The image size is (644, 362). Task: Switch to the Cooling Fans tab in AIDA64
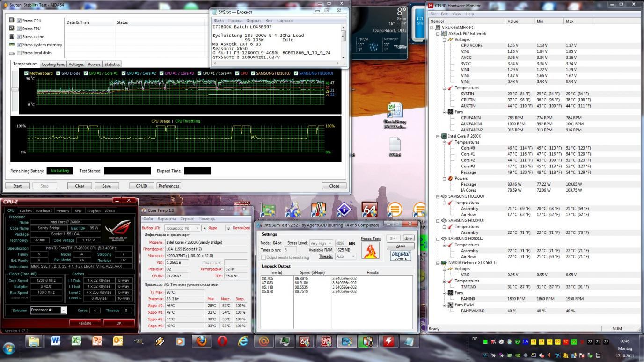tap(53, 64)
